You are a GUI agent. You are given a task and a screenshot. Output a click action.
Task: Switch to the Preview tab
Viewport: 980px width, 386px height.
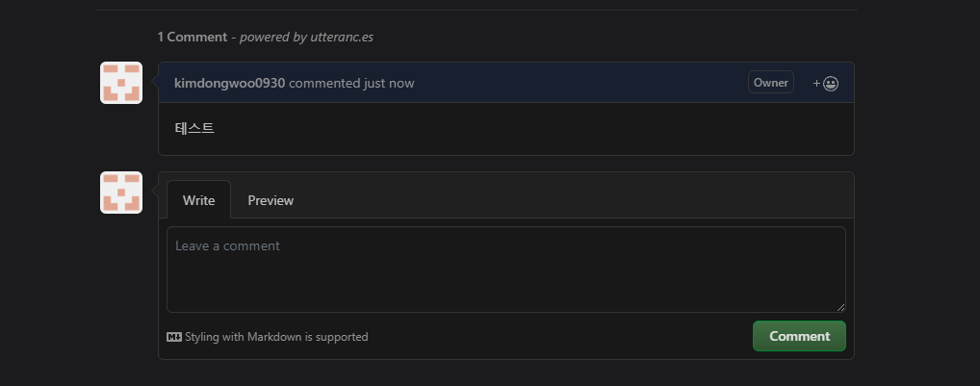pyautogui.click(x=271, y=200)
